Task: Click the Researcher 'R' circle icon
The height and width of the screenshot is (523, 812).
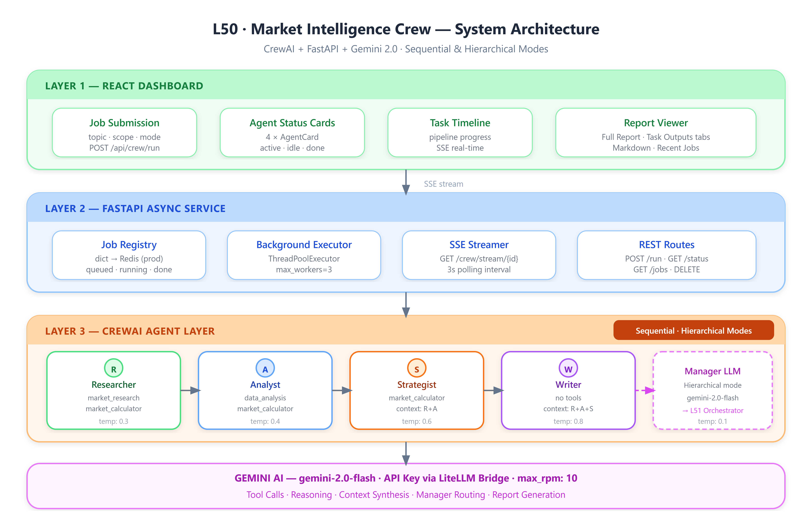Action: coord(114,368)
